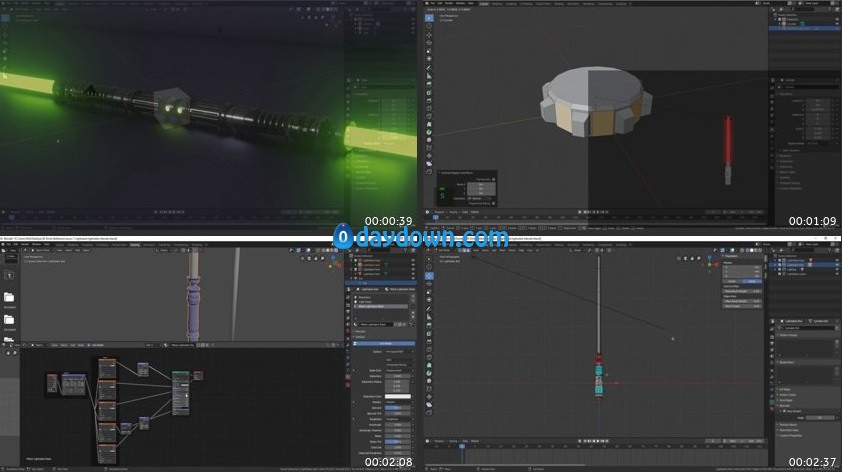Click the green Principled BSDF node
The image size is (842, 472).
[x=180, y=393]
